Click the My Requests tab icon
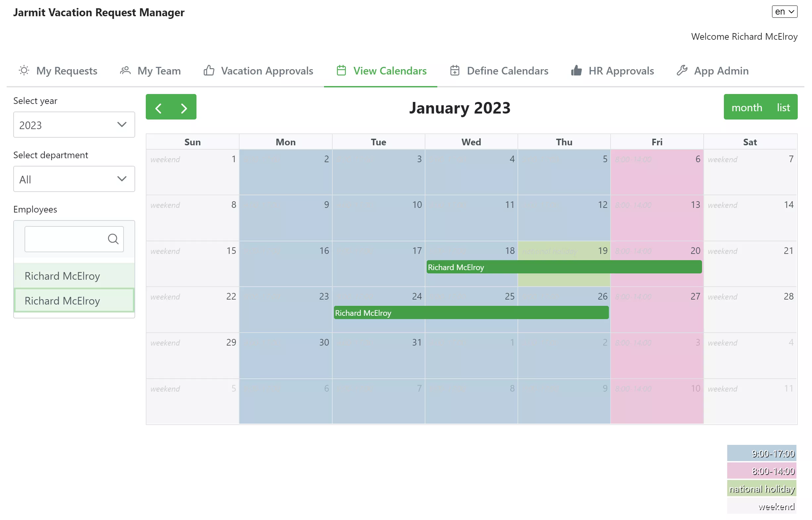 click(24, 70)
